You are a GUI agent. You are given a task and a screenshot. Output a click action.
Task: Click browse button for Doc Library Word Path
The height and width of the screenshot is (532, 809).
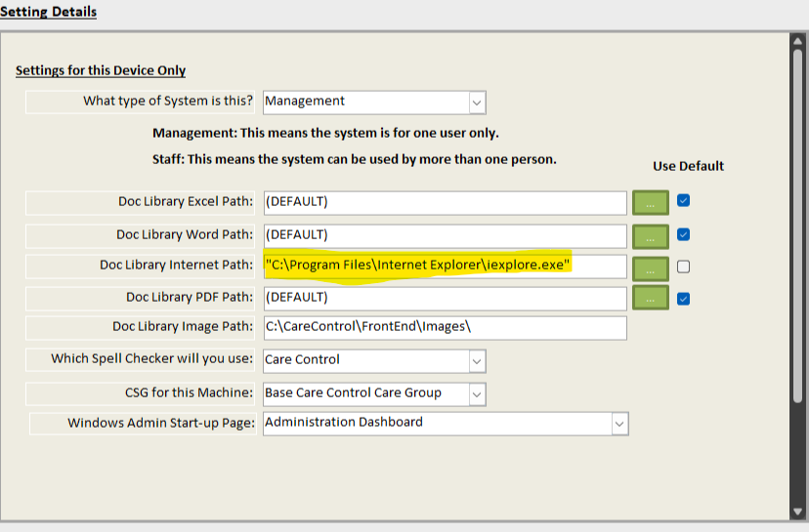click(651, 235)
